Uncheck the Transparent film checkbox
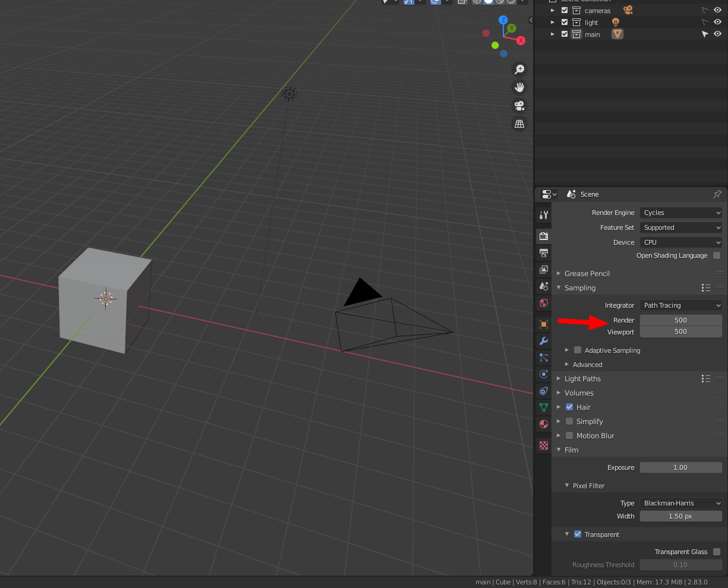 click(x=578, y=534)
